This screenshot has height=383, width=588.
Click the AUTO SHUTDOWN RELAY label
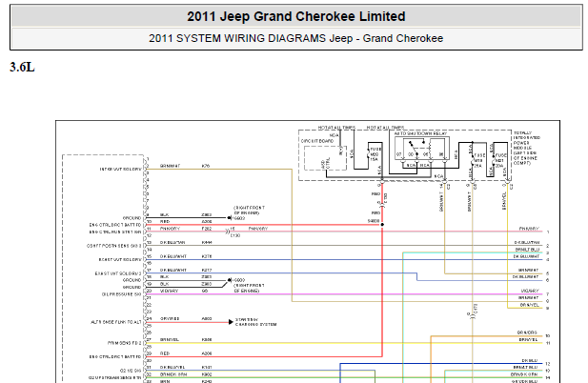pyautogui.click(x=420, y=133)
